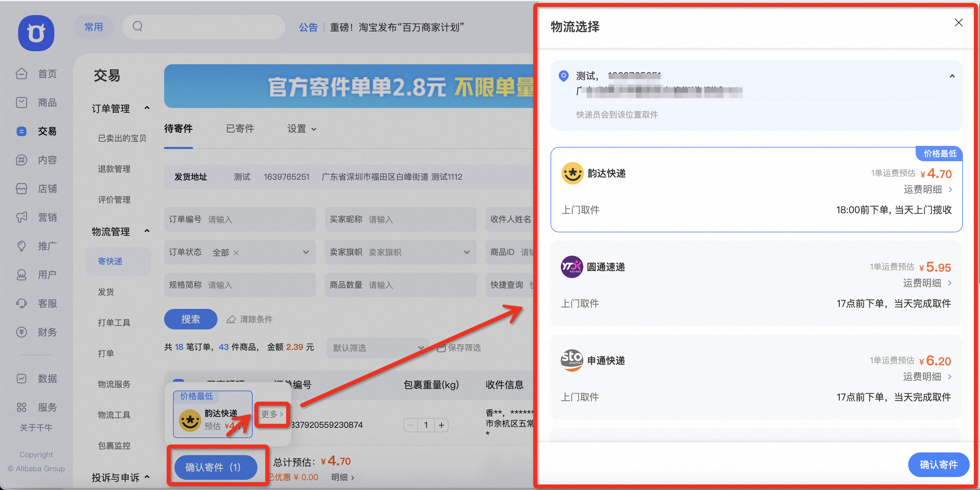The image size is (980, 490).
Task: Click the search magnifier icon
Action: tap(137, 26)
